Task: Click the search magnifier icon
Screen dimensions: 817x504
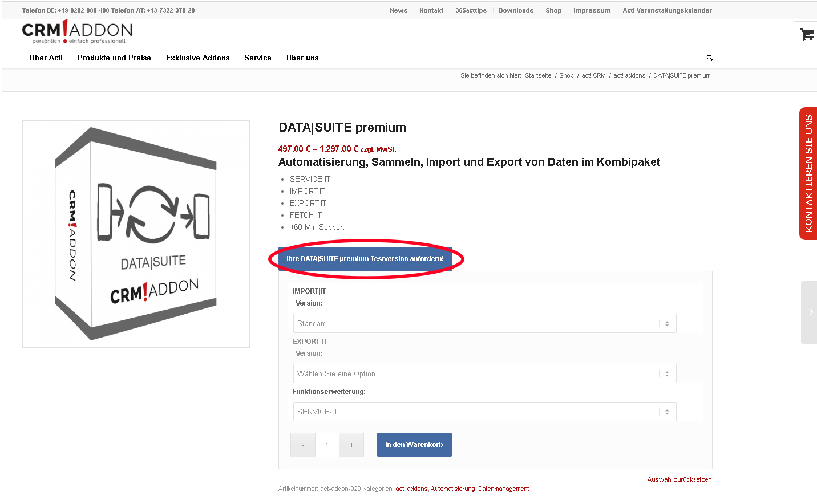Action: (x=710, y=58)
